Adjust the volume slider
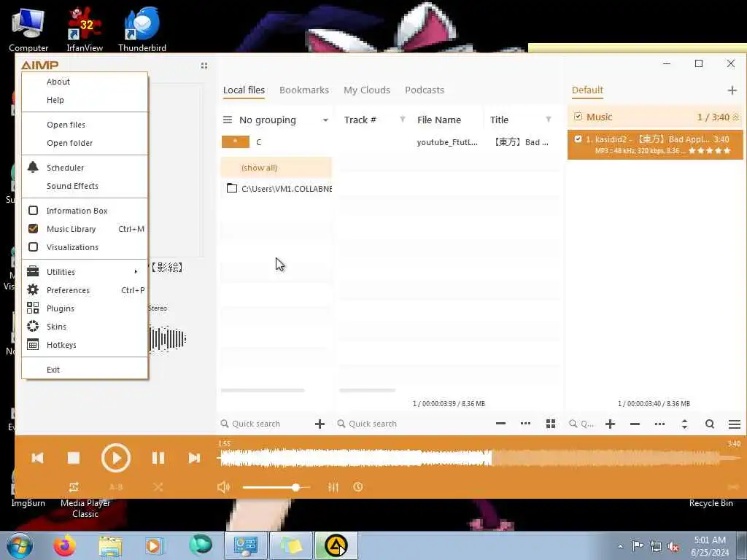Image resolution: width=747 pixels, height=560 pixels. [x=276, y=487]
